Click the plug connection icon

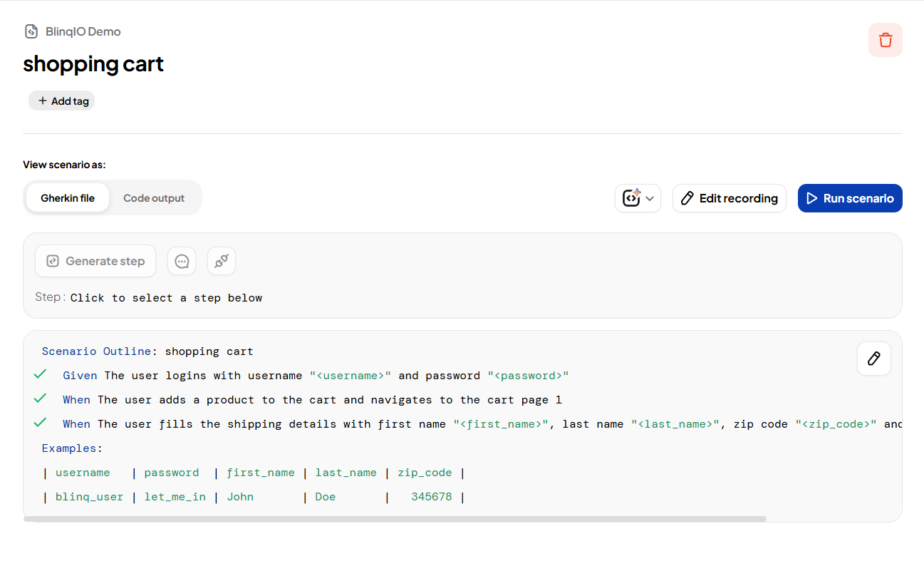[222, 261]
